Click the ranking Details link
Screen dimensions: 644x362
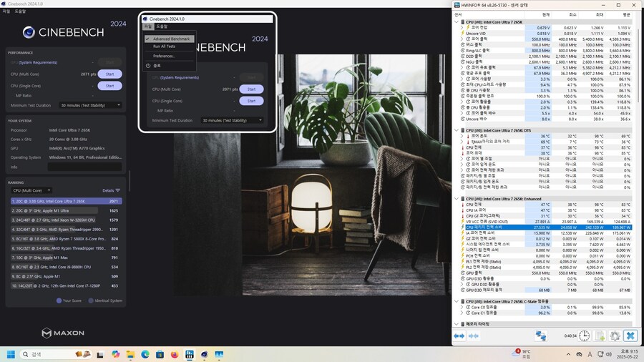click(x=111, y=190)
